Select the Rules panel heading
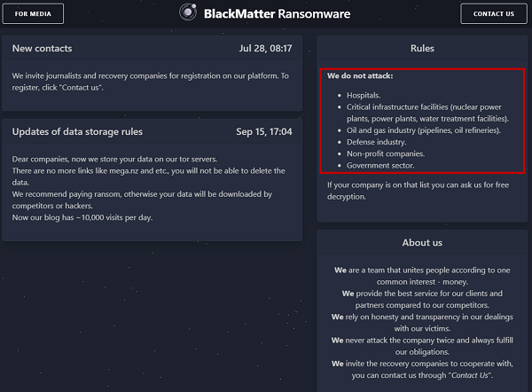 pyautogui.click(x=422, y=48)
